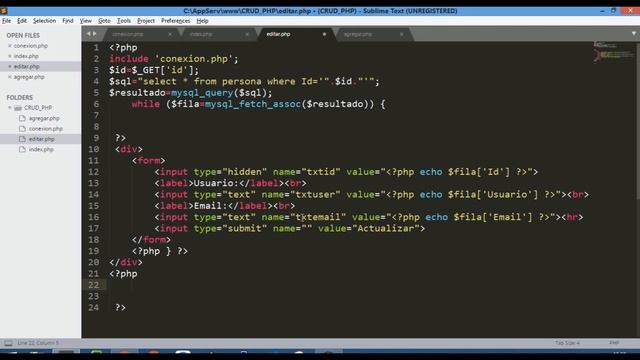The height and width of the screenshot is (360, 640).
Task: Click Line 22, Column 5 status text
Action: 38,343
